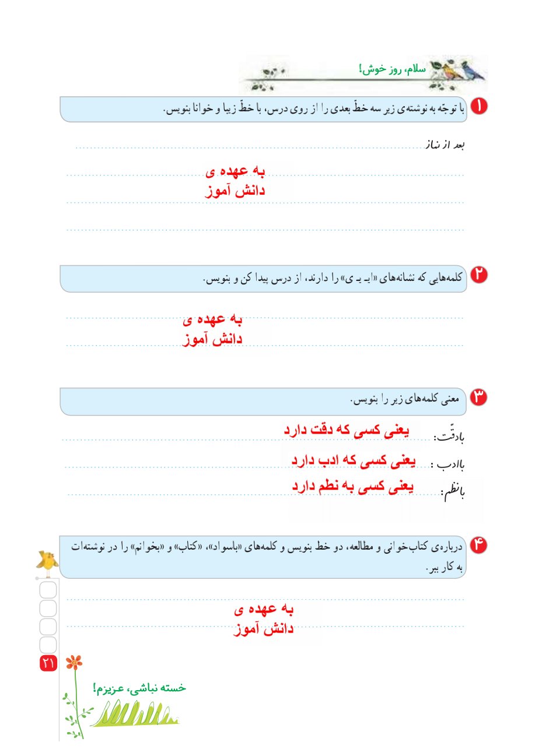
Task: Click «به عهده ی دانش آموز» under exercise 4
Action: pos(265,619)
